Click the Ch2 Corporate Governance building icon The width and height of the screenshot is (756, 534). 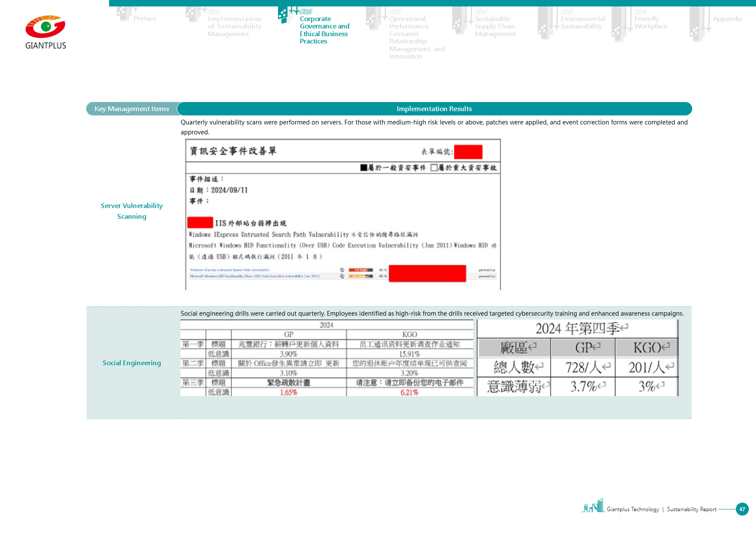284,15
